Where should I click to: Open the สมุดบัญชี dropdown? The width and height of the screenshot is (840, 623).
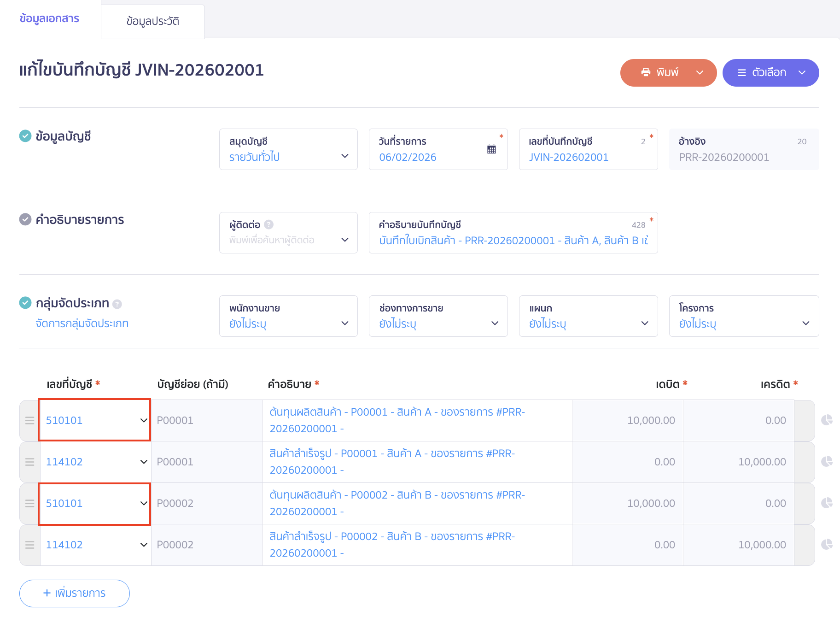288,149
